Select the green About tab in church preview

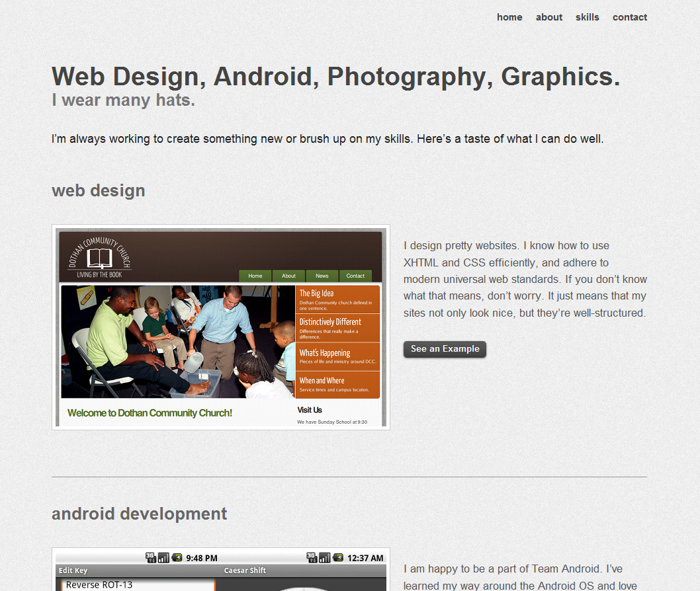288,276
